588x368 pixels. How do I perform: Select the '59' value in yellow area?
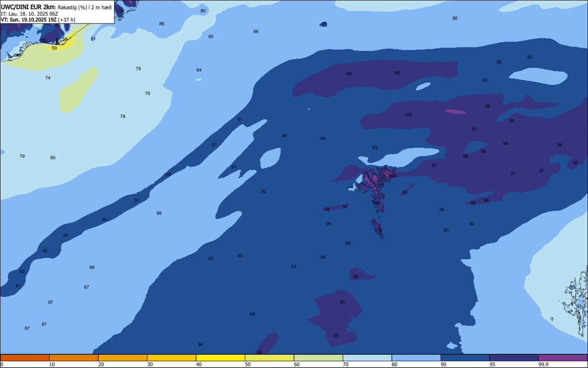(x=54, y=48)
